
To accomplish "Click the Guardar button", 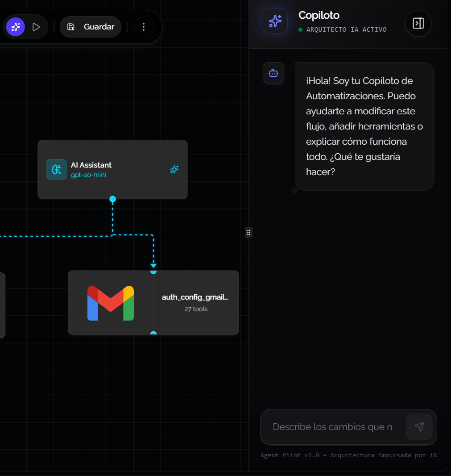I will pos(91,27).
